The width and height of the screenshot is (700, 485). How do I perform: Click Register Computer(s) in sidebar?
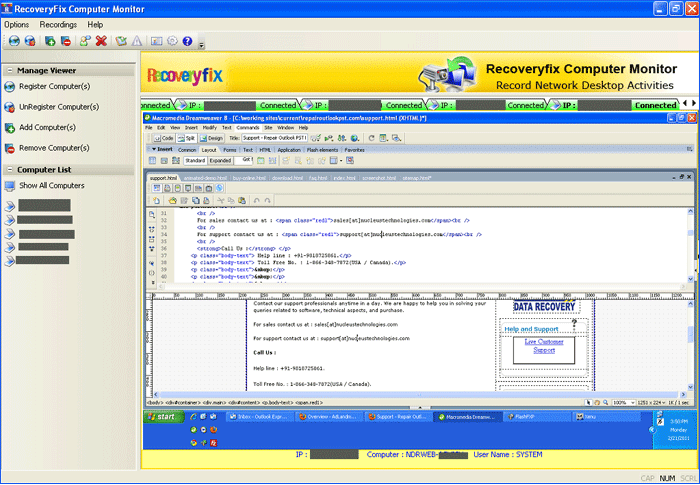(x=47, y=86)
